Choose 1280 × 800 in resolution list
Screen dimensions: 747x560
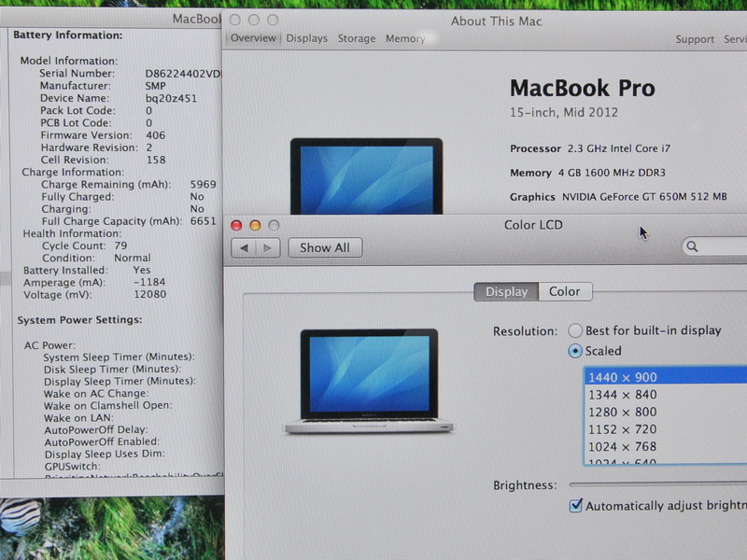[x=666, y=412]
